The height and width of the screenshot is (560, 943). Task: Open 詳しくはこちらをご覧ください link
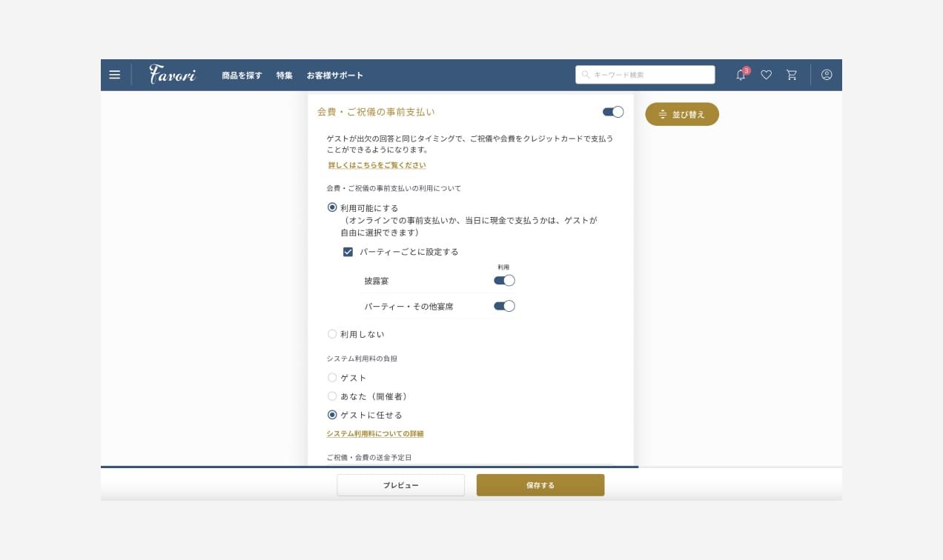pos(377,165)
